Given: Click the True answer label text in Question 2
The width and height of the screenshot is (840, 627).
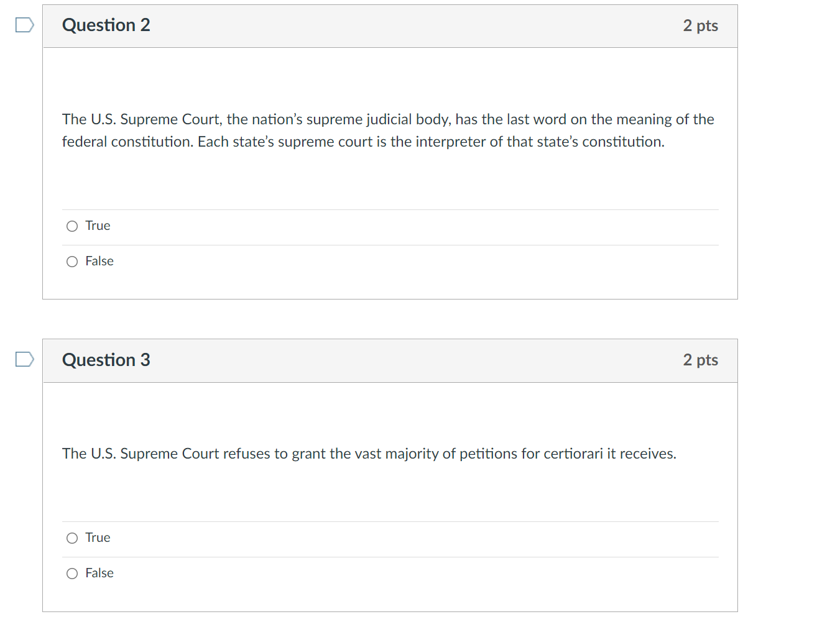Looking at the screenshot, I should 97,226.
